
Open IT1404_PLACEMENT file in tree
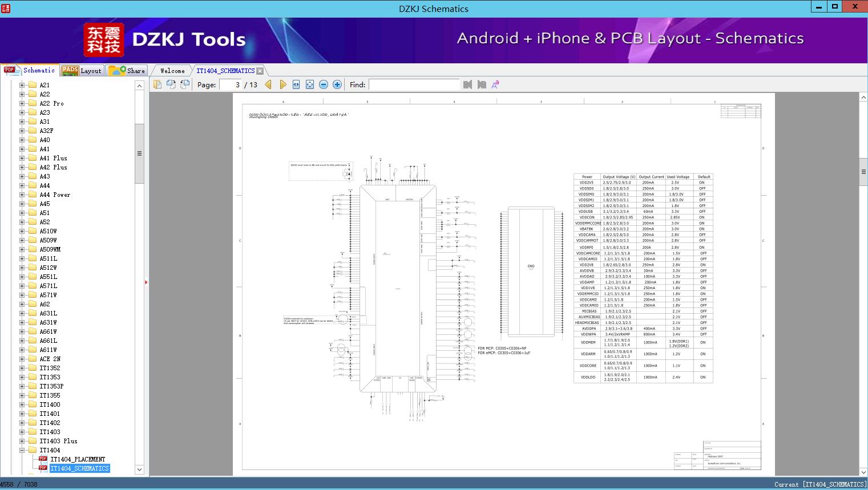(x=78, y=459)
